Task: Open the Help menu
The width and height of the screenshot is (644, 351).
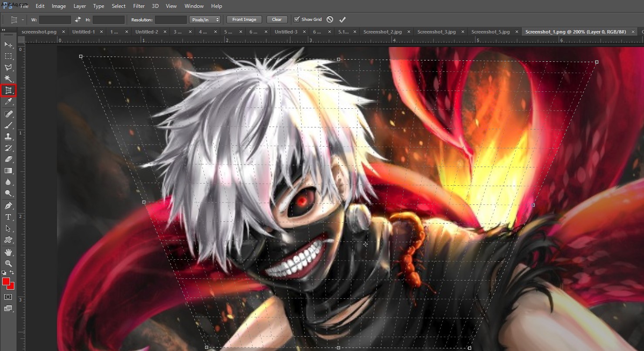Action: point(216,6)
